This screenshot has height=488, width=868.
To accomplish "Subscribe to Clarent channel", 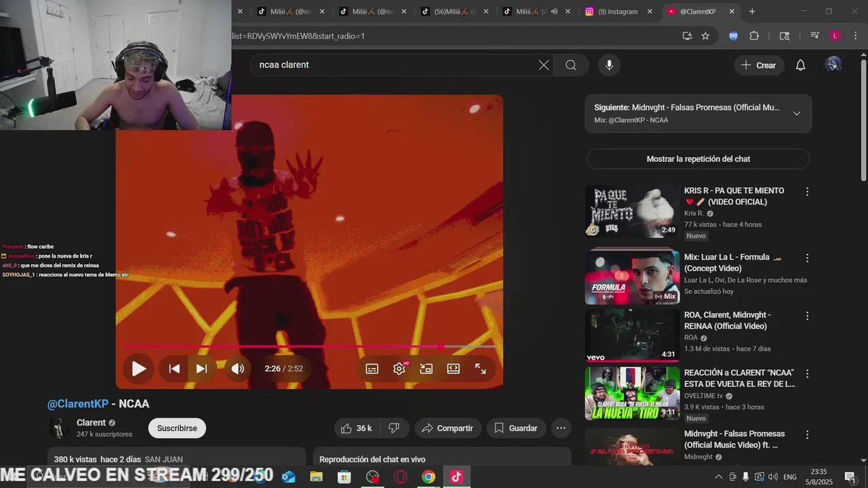I will click(x=177, y=428).
